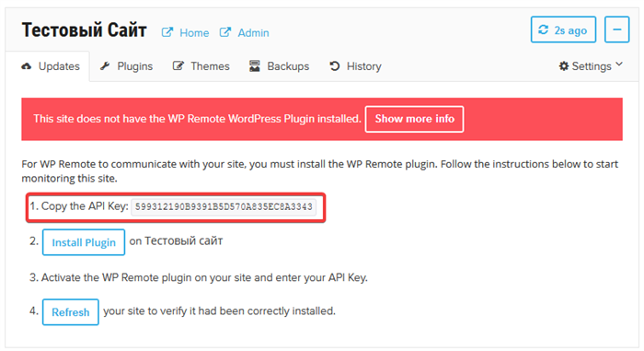
Task: Click the 2s ago refresh button
Action: point(563,29)
